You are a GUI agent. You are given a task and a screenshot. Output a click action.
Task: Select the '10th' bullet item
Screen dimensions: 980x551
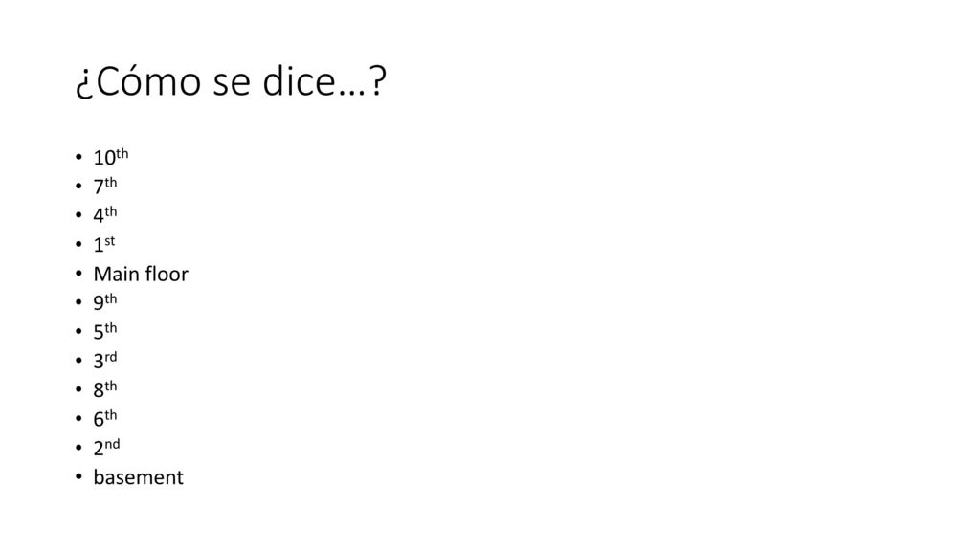111,157
